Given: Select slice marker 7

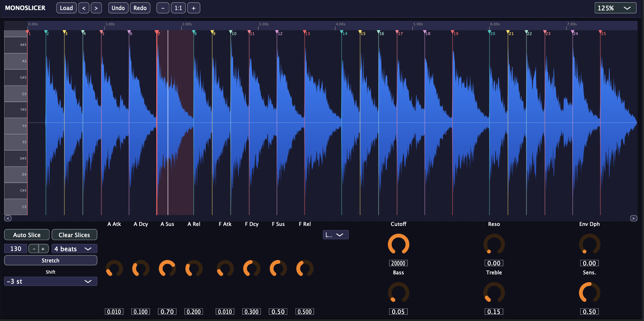Looking at the screenshot, I should 157,32.
